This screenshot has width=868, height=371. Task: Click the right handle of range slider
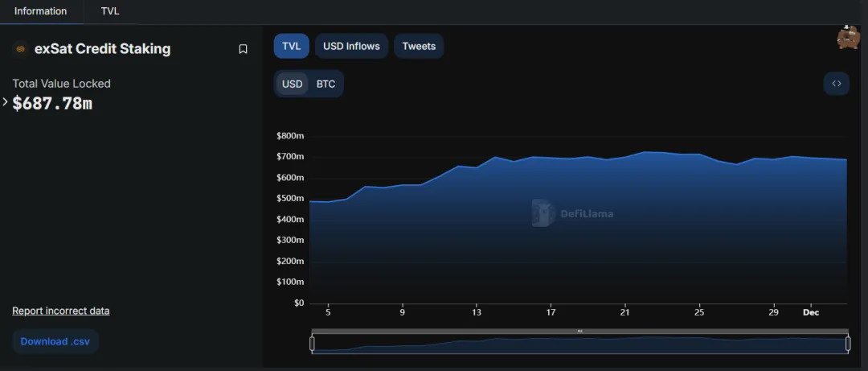click(848, 344)
